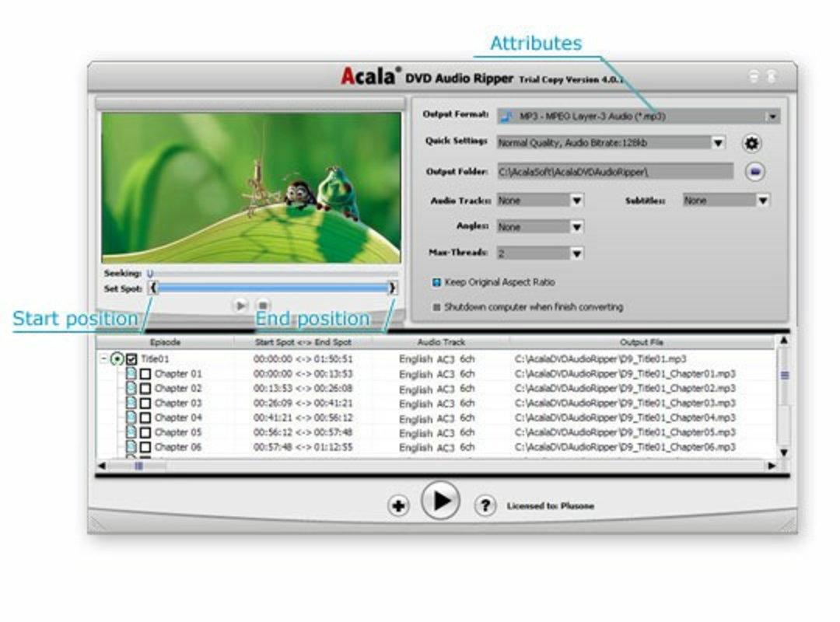
Task: Click the Chapter 02 file icon
Action: (131, 387)
